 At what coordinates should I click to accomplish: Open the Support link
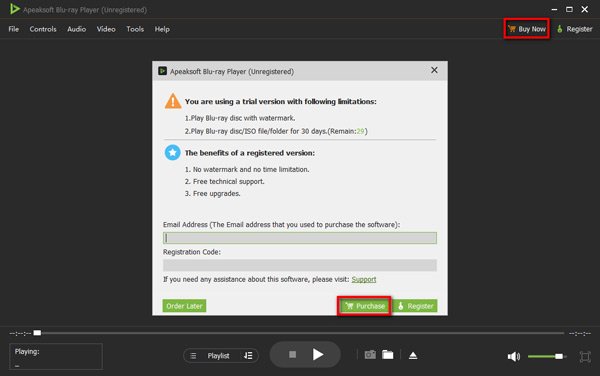[364, 279]
